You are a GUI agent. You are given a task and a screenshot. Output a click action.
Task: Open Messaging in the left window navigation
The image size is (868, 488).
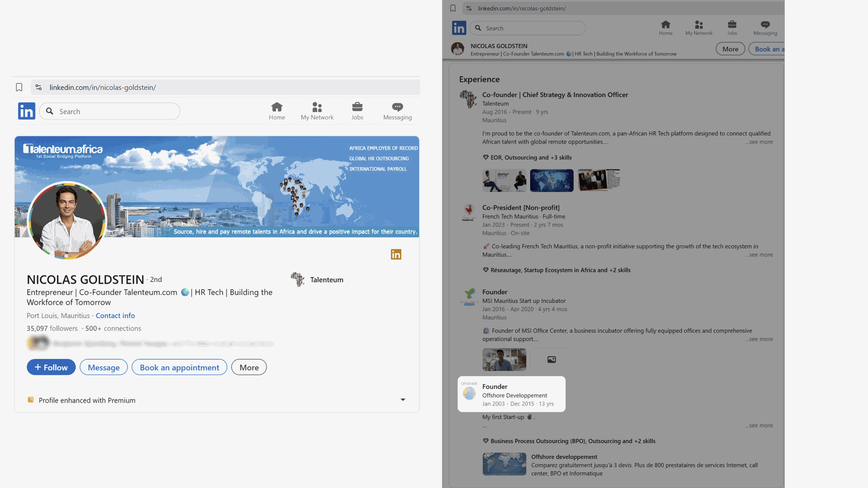tap(397, 111)
